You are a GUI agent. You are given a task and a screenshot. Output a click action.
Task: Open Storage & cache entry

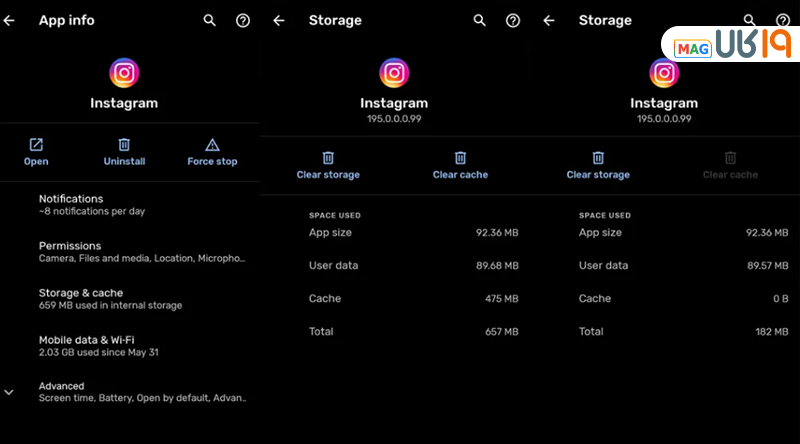[x=140, y=298]
